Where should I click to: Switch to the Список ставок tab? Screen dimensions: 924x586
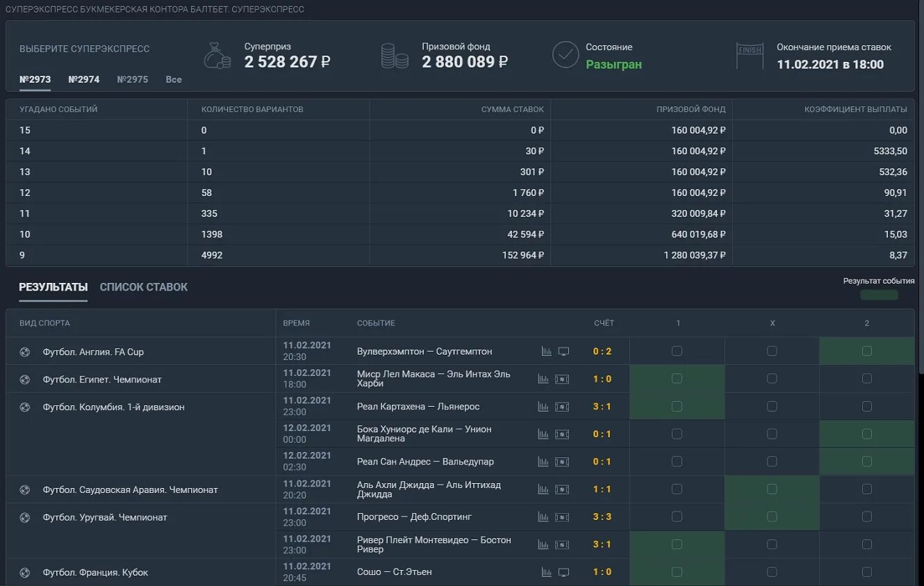[144, 287]
